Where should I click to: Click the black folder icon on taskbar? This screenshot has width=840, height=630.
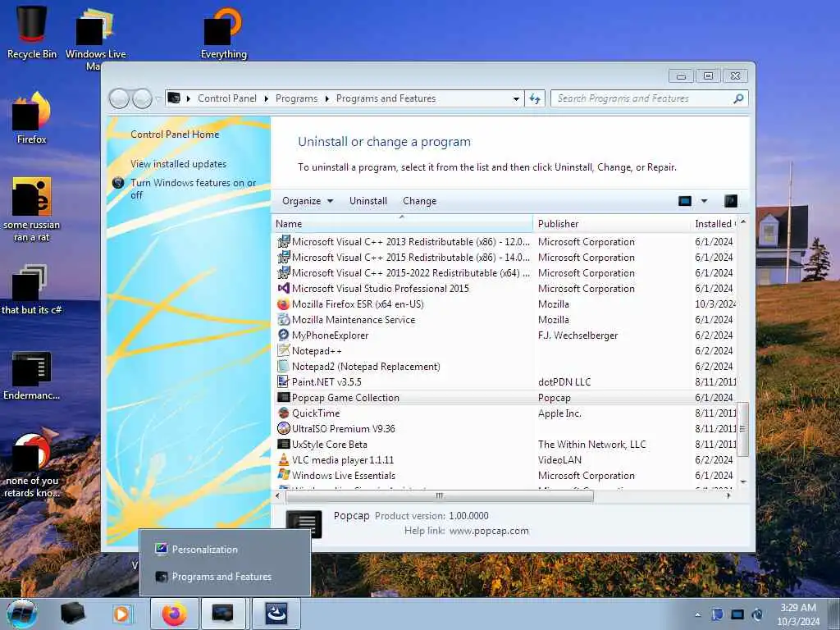tap(72, 614)
